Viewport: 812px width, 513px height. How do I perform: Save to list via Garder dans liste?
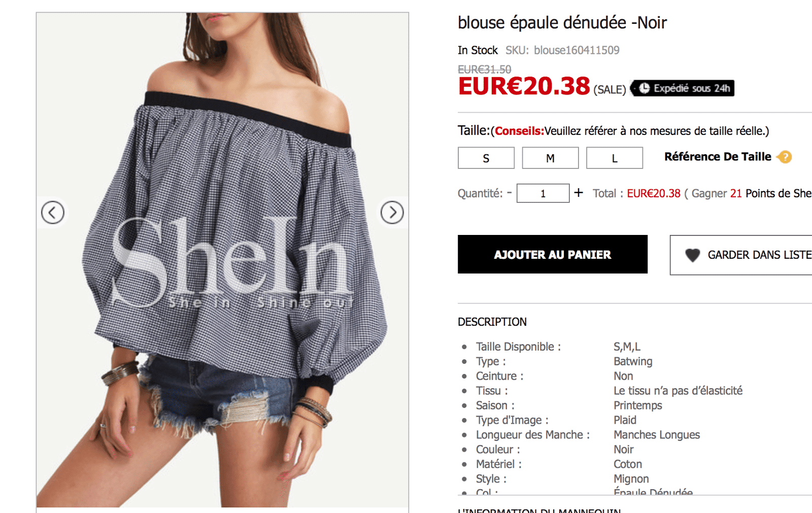741,255
